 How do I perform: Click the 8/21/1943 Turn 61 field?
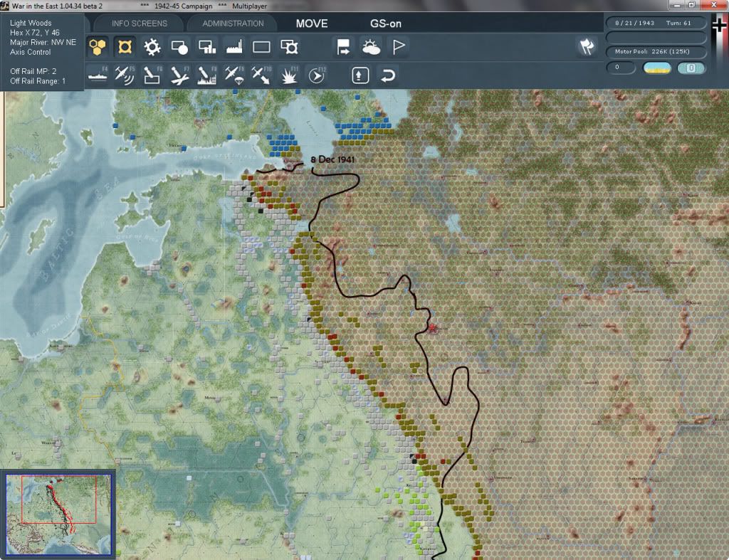tap(656, 23)
